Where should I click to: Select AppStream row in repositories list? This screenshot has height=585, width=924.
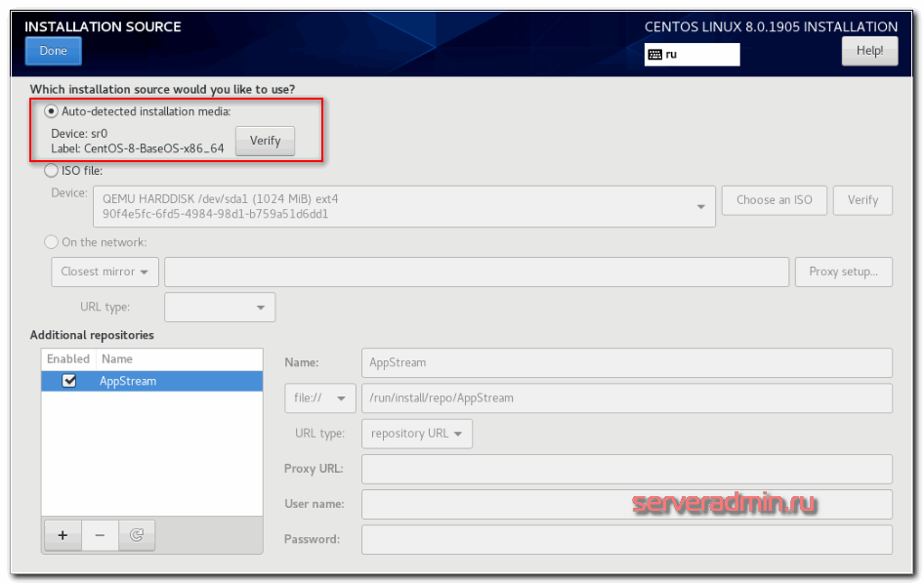[176, 381]
